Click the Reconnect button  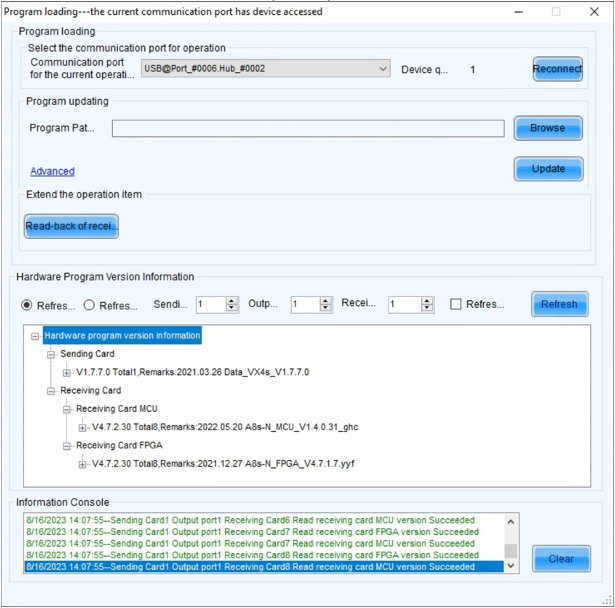pos(557,69)
